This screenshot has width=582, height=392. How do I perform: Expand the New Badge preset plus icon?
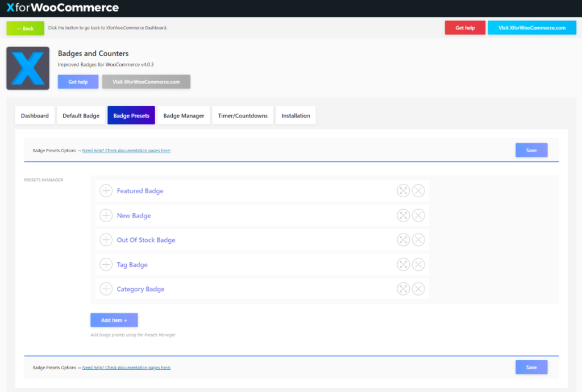pyautogui.click(x=106, y=215)
